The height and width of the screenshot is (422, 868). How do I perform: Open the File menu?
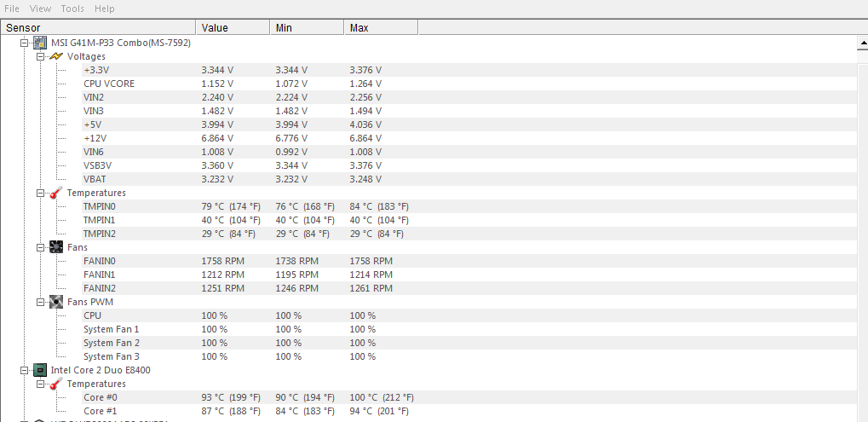coord(12,9)
